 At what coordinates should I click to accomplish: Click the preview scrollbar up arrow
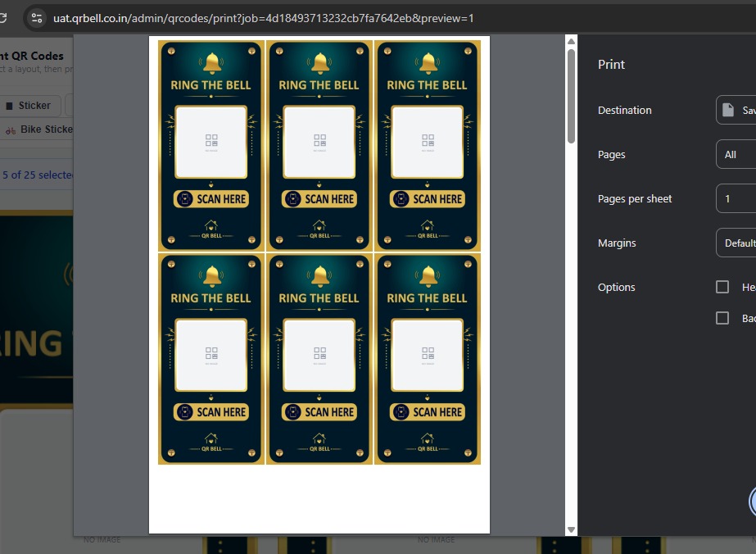click(x=572, y=42)
